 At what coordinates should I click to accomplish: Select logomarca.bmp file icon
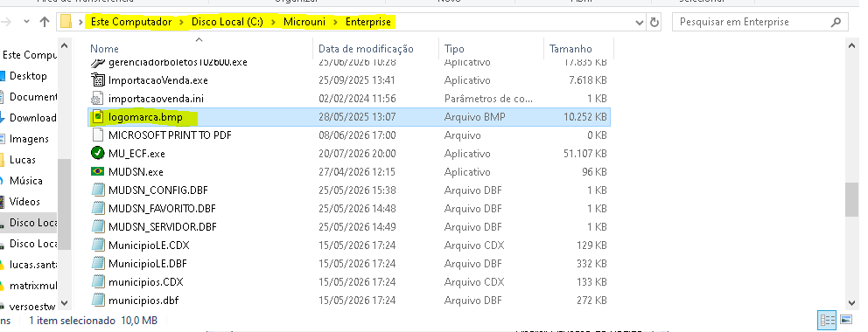pyautogui.click(x=98, y=116)
